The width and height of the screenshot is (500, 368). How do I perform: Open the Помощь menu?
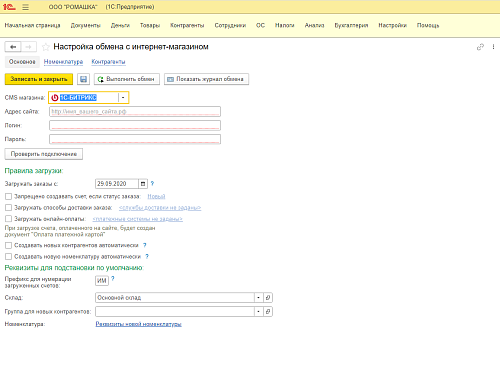tap(428, 25)
